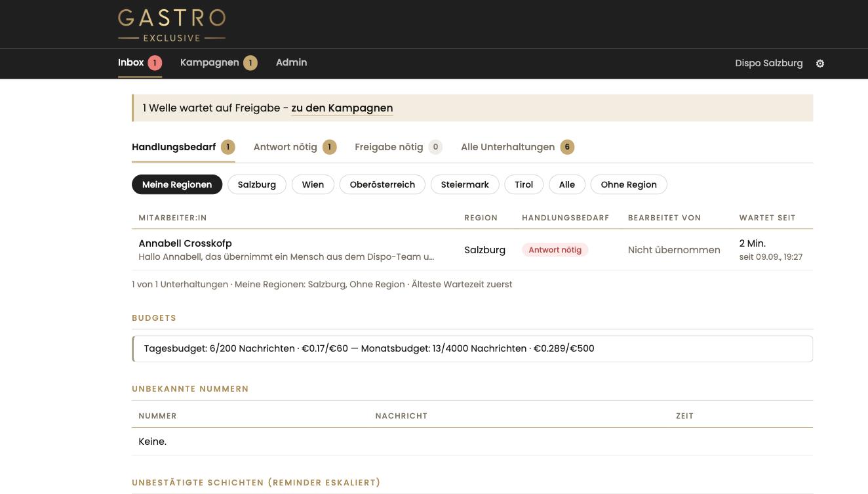
Task: Switch to the Freigabe nötig tab
Action: click(x=399, y=147)
